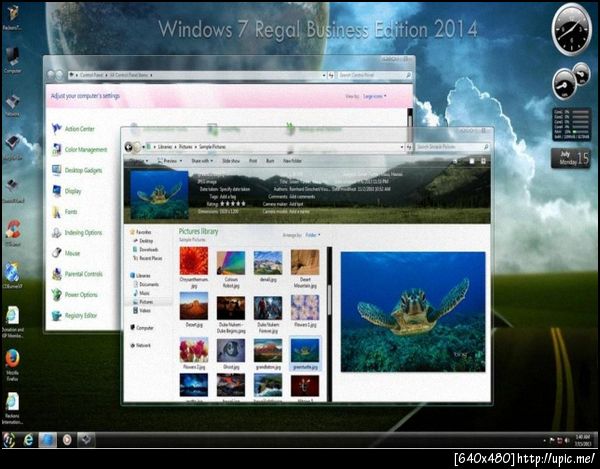Select the denali.jpg thumbnail

point(268,266)
